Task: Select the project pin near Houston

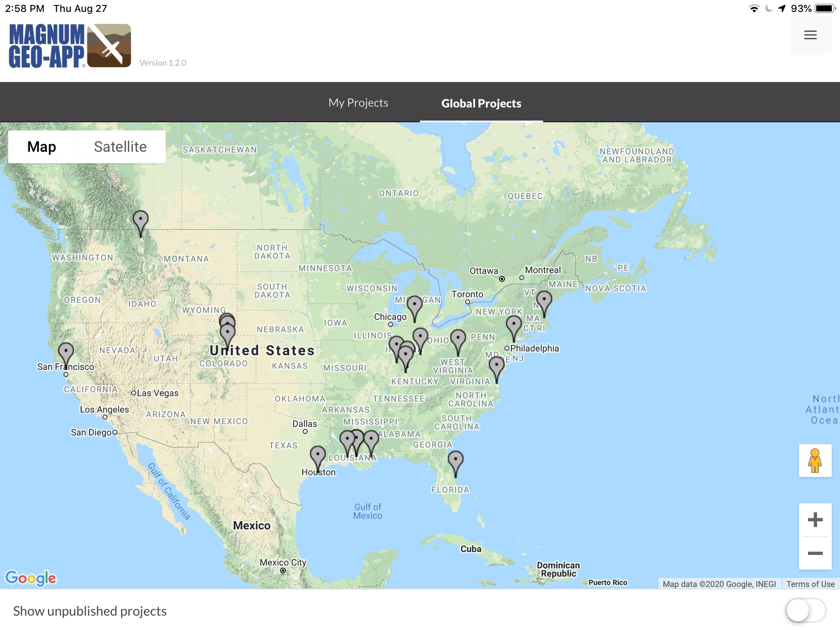Action: coord(318,455)
